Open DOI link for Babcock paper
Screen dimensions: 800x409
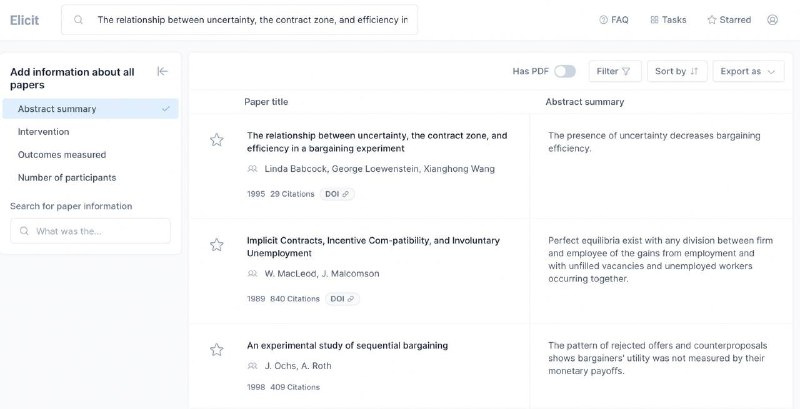[x=338, y=194]
